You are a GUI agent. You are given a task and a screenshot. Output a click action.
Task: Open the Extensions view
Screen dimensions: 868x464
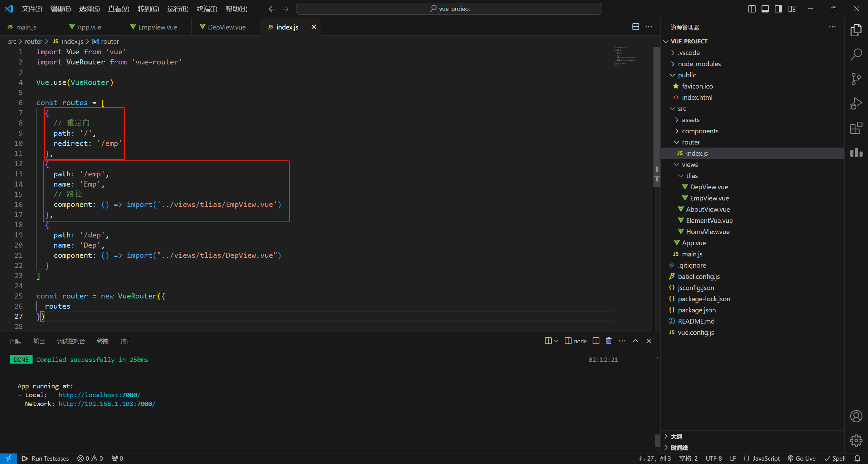pyautogui.click(x=856, y=128)
